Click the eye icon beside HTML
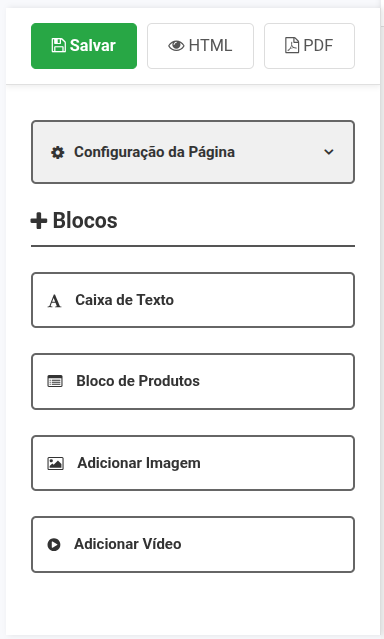This screenshot has width=384, height=639. tap(176, 46)
